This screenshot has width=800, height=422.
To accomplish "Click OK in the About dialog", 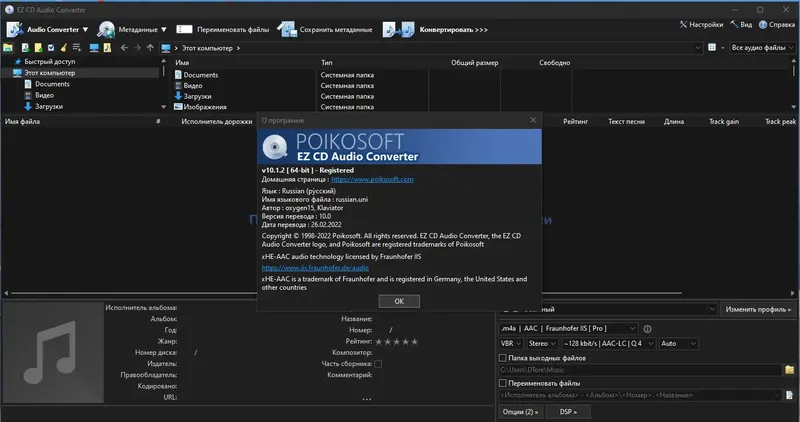I will pyautogui.click(x=399, y=302).
